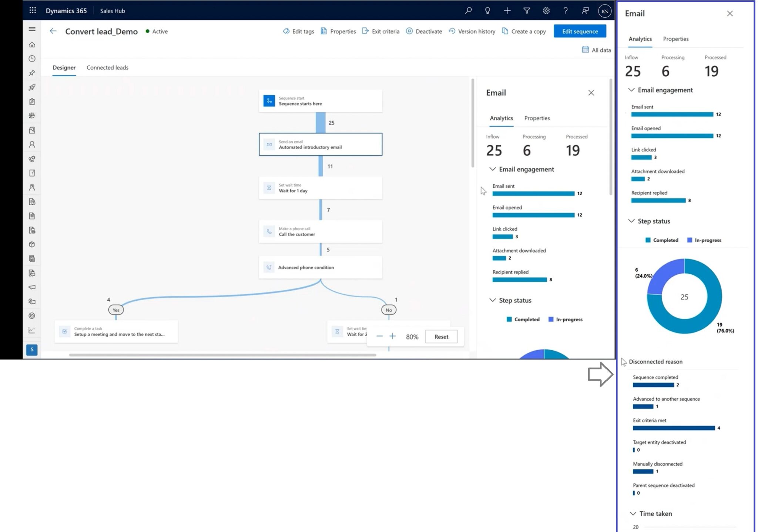Open the Dynamics 365 settings gear
Viewport: 758px width, 532px height.
tap(546, 11)
